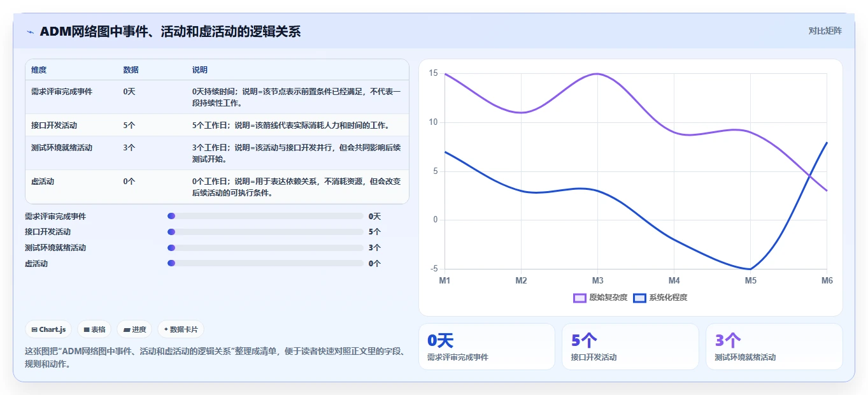868x395 pixels.
Task: Click the lightning icon beside the ADM title
Action: click(x=30, y=32)
